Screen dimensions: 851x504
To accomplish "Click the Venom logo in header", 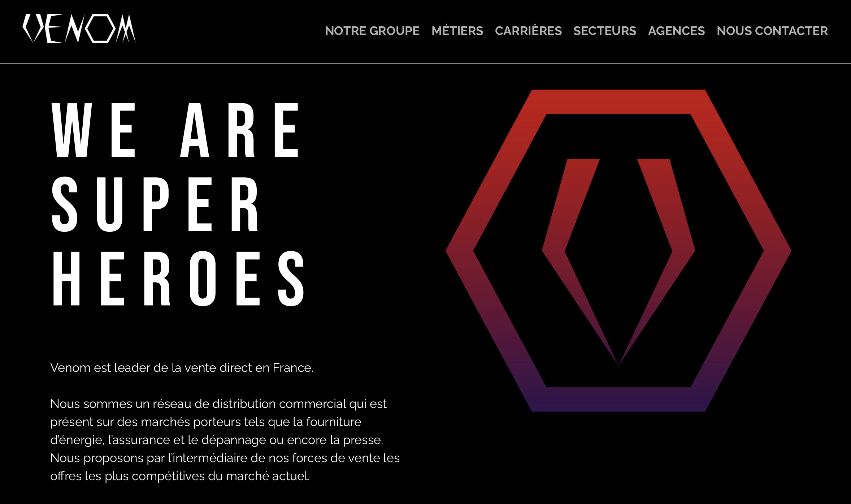I will (79, 29).
